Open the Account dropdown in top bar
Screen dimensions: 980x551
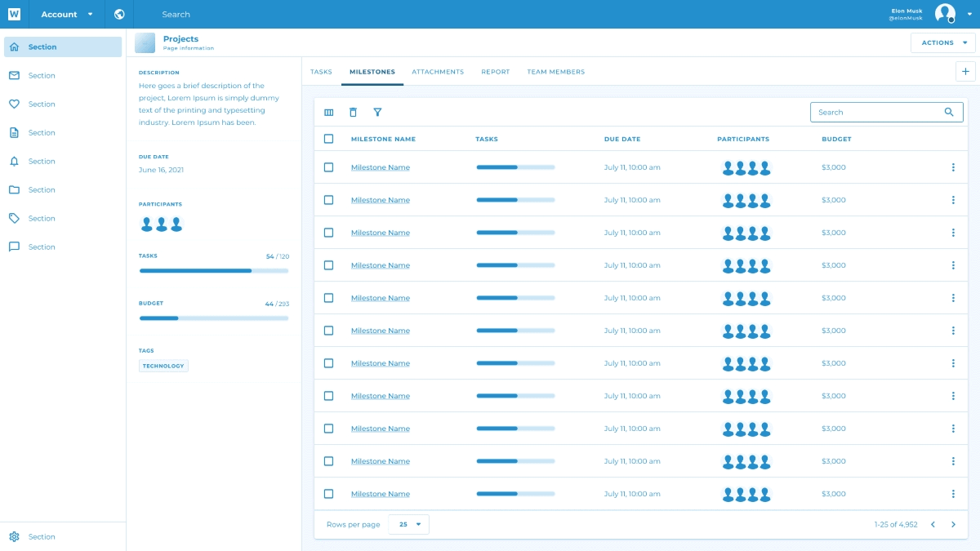(67, 14)
